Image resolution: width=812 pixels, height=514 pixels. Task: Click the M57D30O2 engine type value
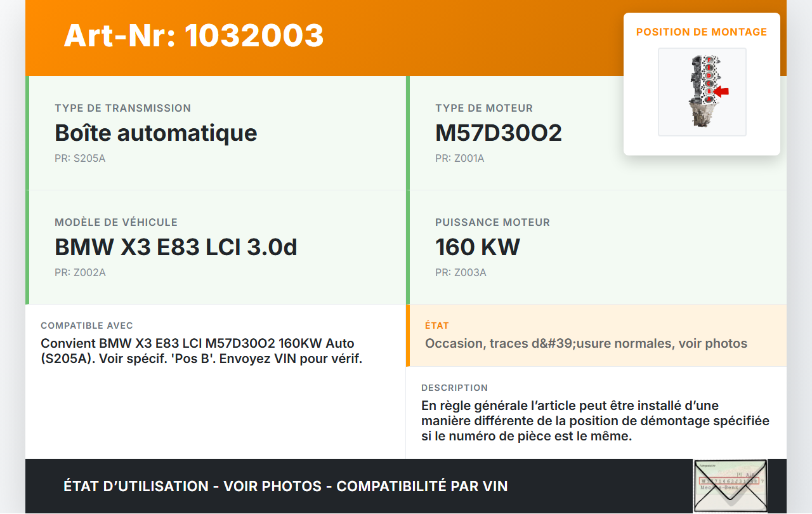pyautogui.click(x=499, y=133)
